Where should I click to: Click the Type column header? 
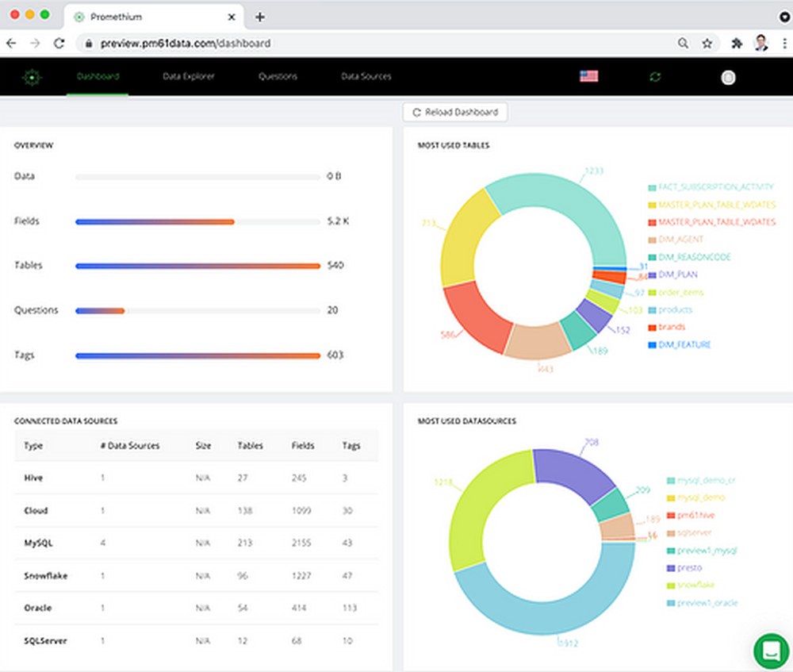coord(33,446)
